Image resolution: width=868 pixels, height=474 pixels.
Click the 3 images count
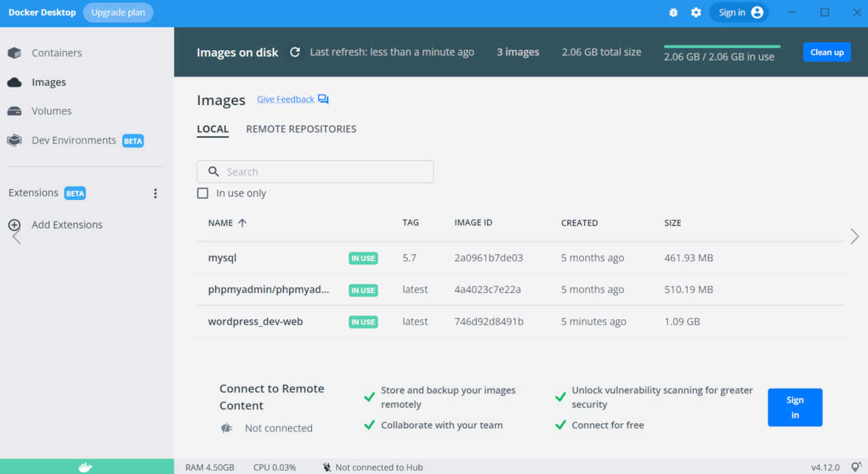pos(518,52)
